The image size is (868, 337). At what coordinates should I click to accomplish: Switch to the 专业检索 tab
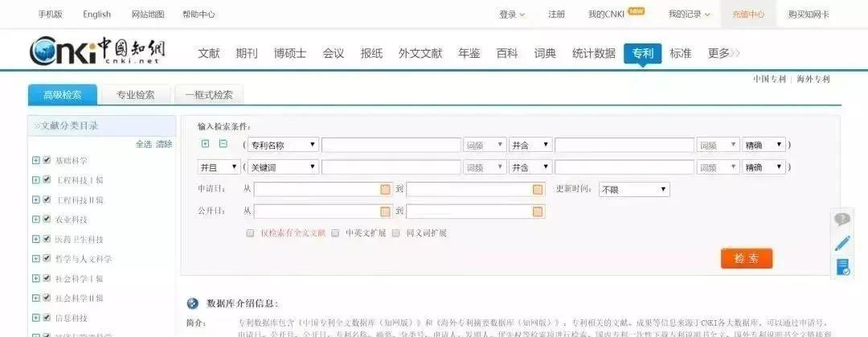click(135, 95)
